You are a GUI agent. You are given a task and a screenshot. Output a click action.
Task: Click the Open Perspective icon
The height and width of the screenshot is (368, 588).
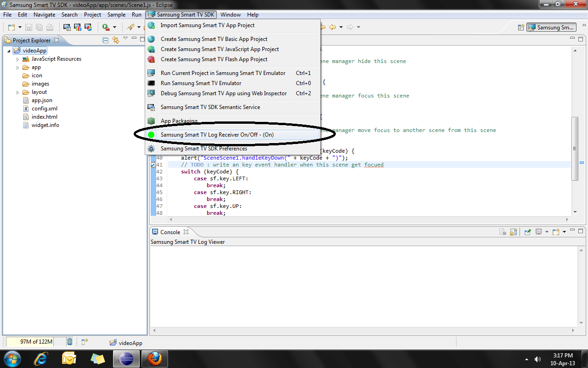point(521,27)
